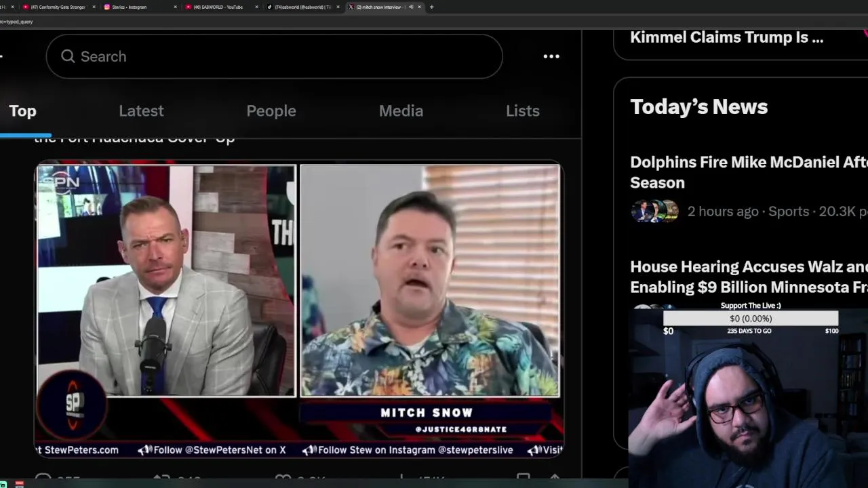Image resolution: width=868 pixels, height=488 pixels.
Task: Play the Mitch Snow interview video
Action: [299, 310]
